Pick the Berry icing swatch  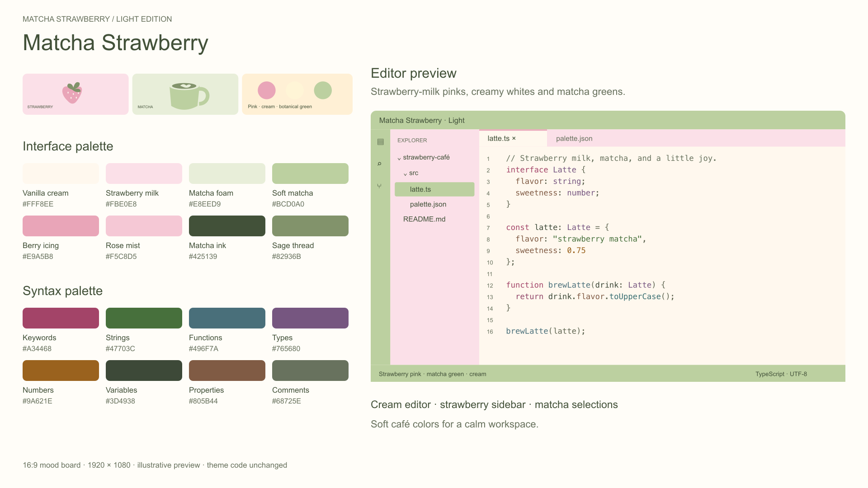61,226
